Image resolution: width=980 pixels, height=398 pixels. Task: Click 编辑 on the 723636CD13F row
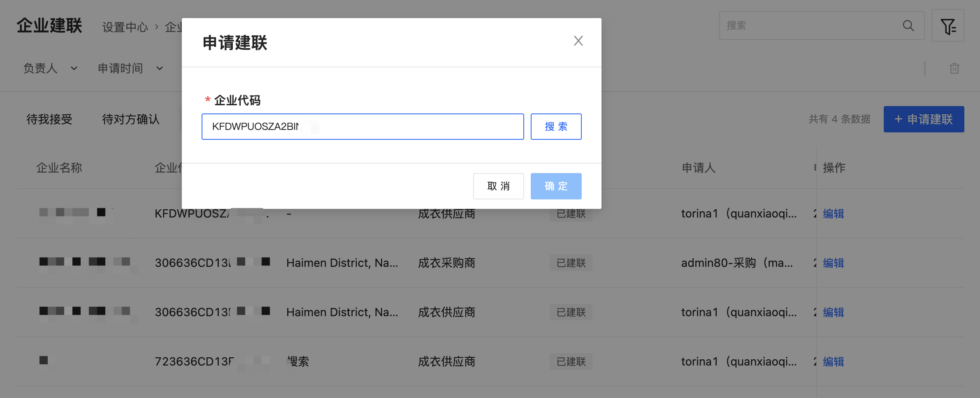[833, 362]
